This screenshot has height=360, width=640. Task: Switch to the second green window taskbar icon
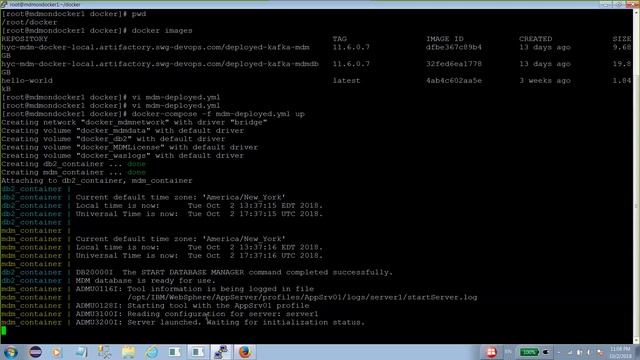tap(198, 352)
